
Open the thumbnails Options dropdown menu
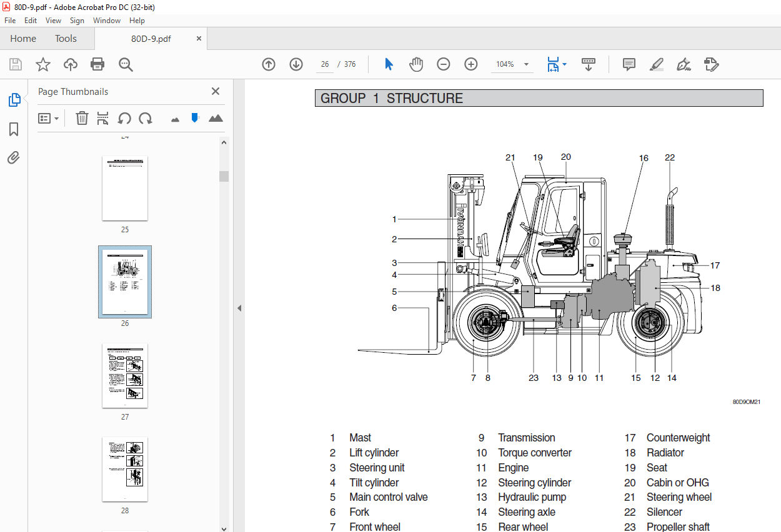(x=48, y=118)
